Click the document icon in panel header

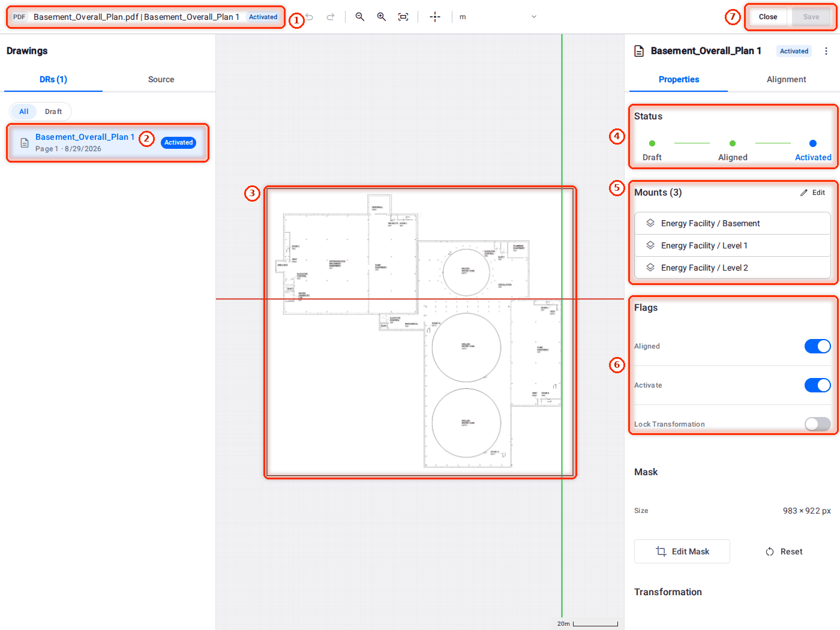[x=639, y=51]
